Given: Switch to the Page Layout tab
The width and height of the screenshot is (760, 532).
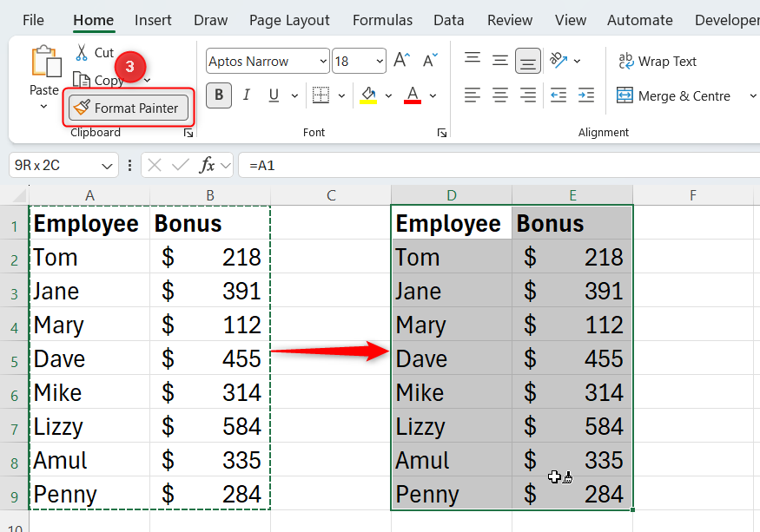Looking at the screenshot, I should click(x=289, y=20).
